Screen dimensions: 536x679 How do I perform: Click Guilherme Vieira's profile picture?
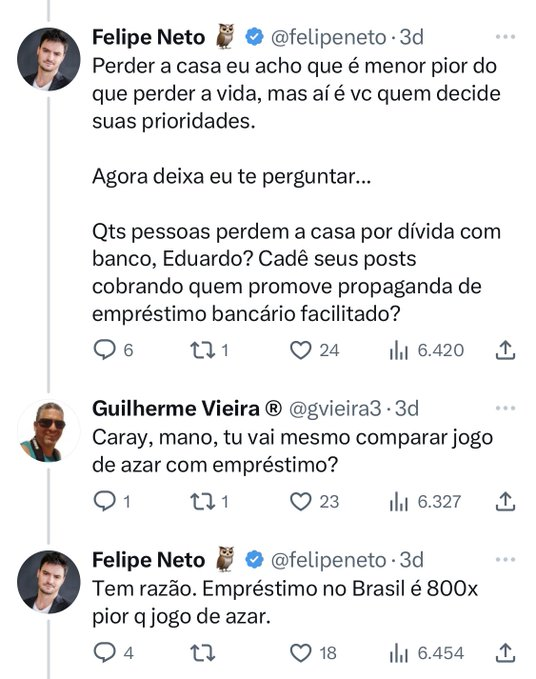(x=48, y=431)
